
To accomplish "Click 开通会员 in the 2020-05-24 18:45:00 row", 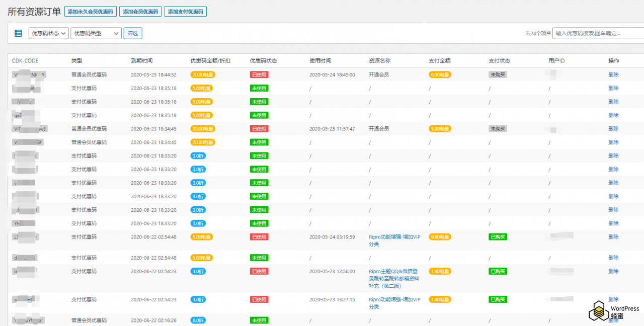I will [379, 74].
